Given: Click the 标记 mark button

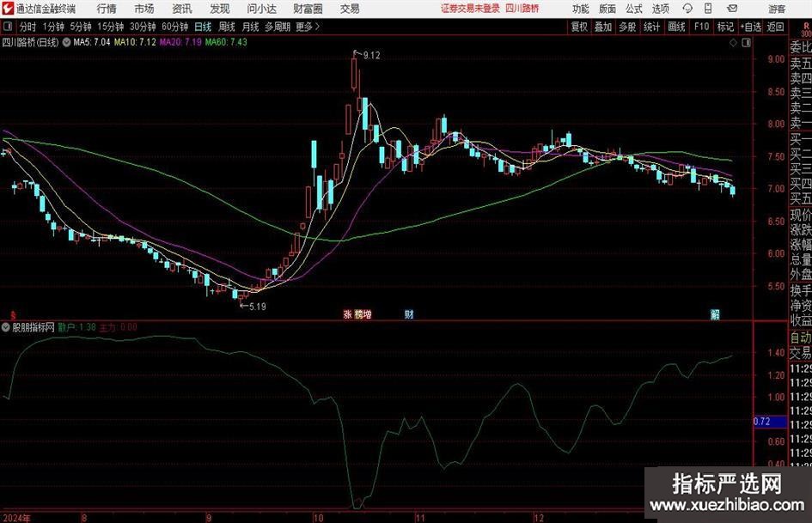Looking at the screenshot, I should [725, 27].
